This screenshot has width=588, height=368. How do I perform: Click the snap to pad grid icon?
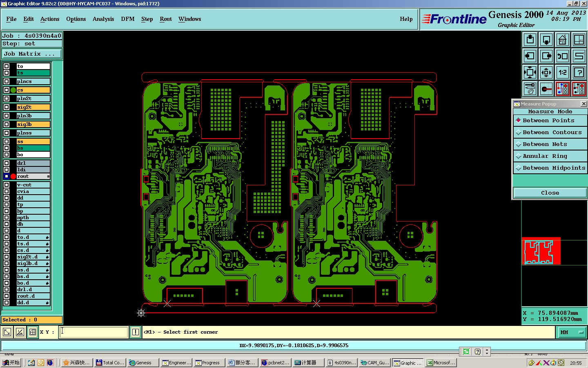tap(546, 89)
